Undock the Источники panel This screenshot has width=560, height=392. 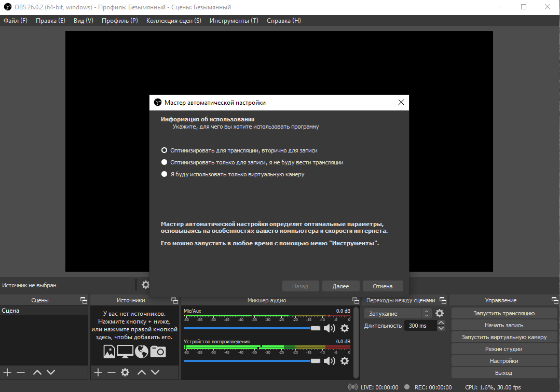click(174, 300)
